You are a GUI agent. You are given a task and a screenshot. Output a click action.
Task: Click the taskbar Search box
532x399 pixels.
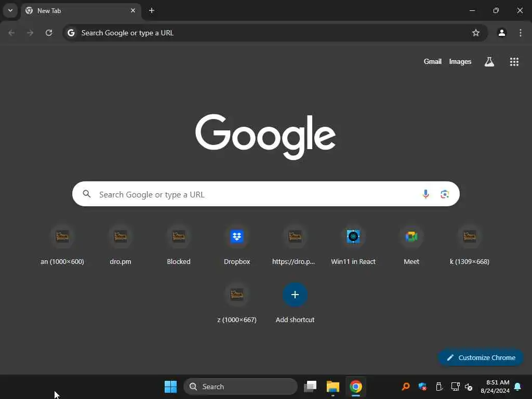point(240,387)
